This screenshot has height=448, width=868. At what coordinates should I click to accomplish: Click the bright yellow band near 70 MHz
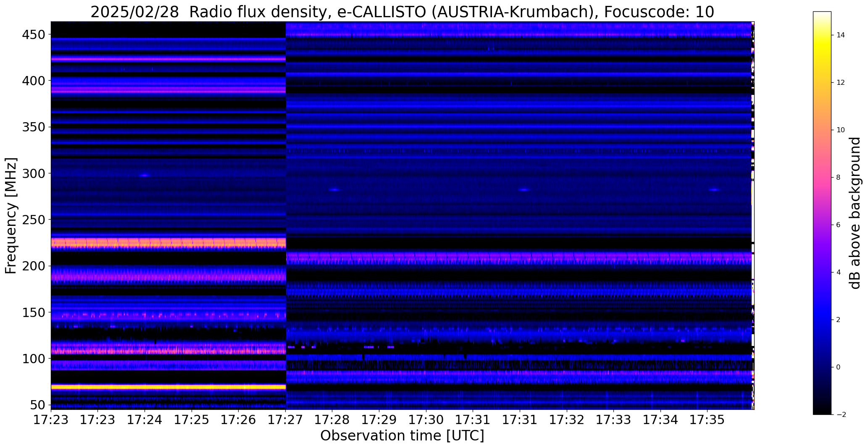click(168, 387)
